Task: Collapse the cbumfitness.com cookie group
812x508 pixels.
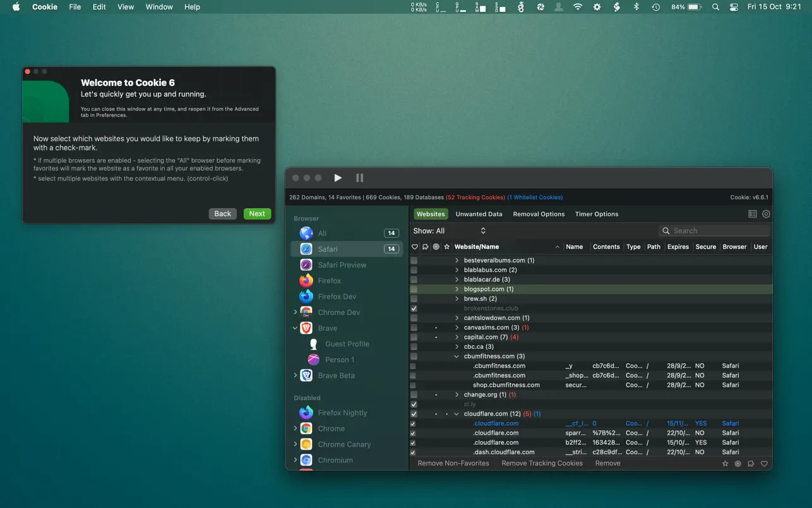Action: [457, 356]
